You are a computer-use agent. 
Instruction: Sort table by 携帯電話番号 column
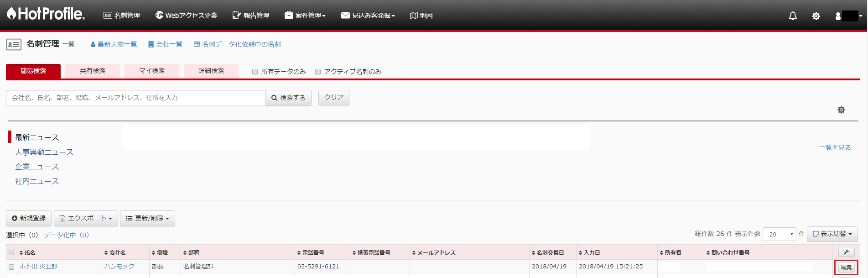371,252
